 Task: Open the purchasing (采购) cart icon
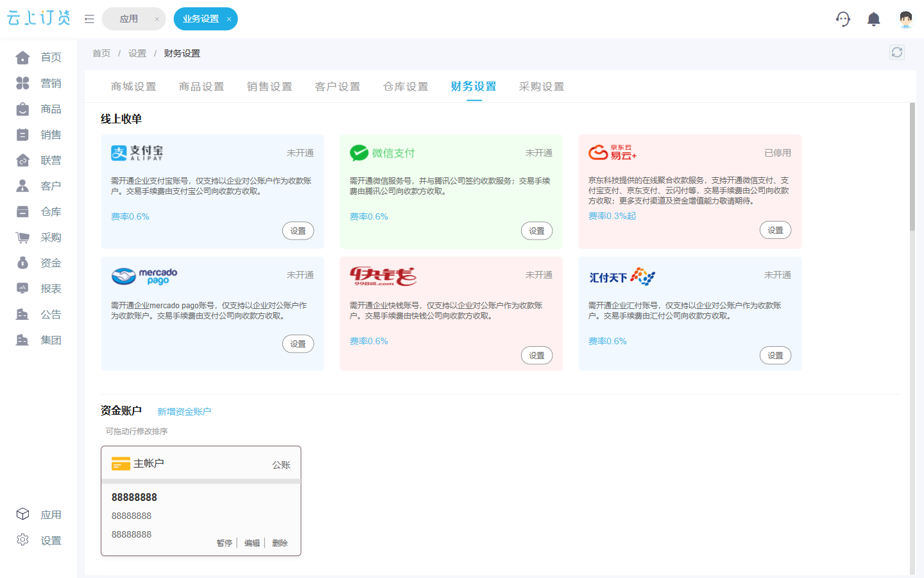(22, 237)
